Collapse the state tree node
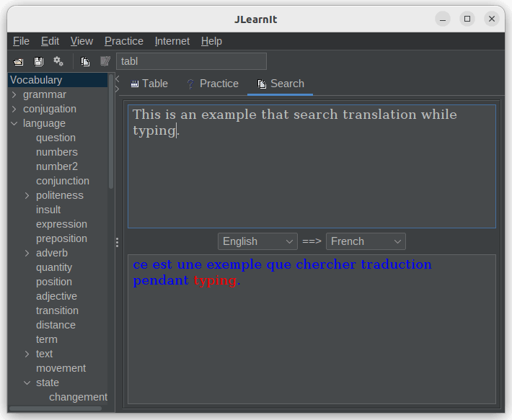This screenshot has width=512, height=420. 27,383
